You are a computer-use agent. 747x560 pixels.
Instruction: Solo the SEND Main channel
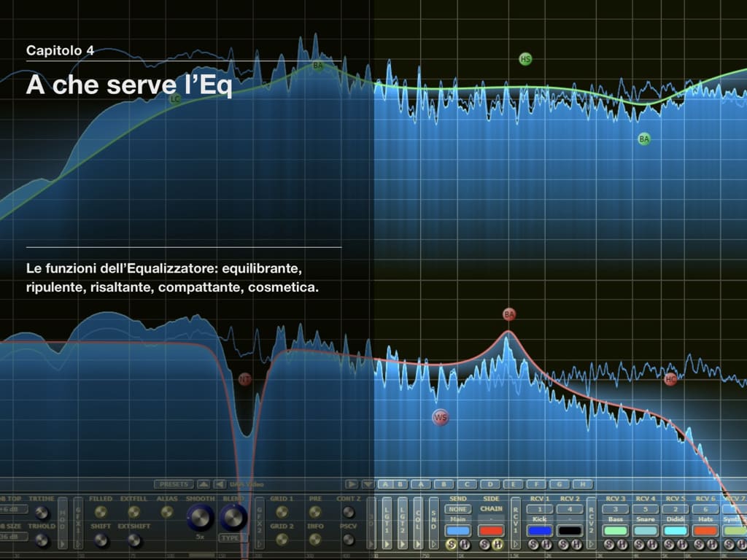pyautogui.click(x=451, y=544)
